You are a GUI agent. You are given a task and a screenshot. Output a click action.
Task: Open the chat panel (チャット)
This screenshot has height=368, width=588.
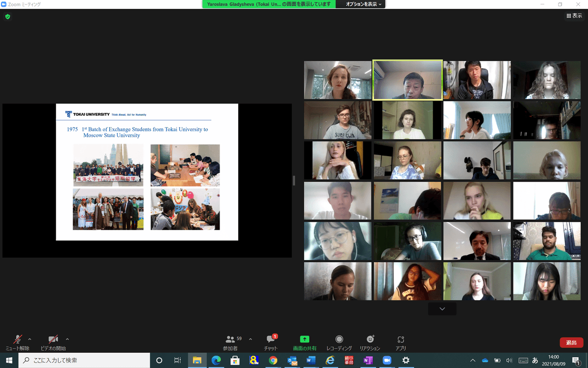(x=270, y=340)
